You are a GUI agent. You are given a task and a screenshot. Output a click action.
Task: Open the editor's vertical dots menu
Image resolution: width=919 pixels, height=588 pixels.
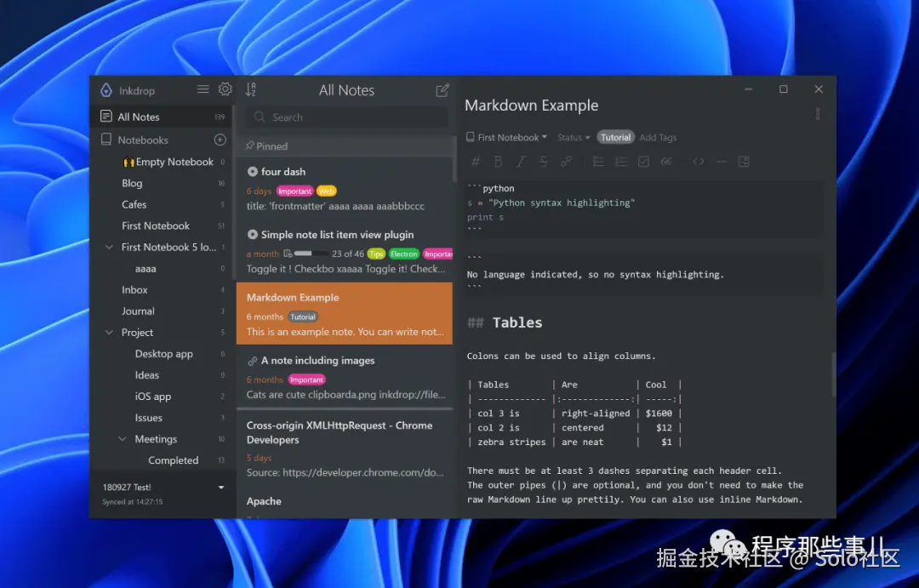point(818,114)
